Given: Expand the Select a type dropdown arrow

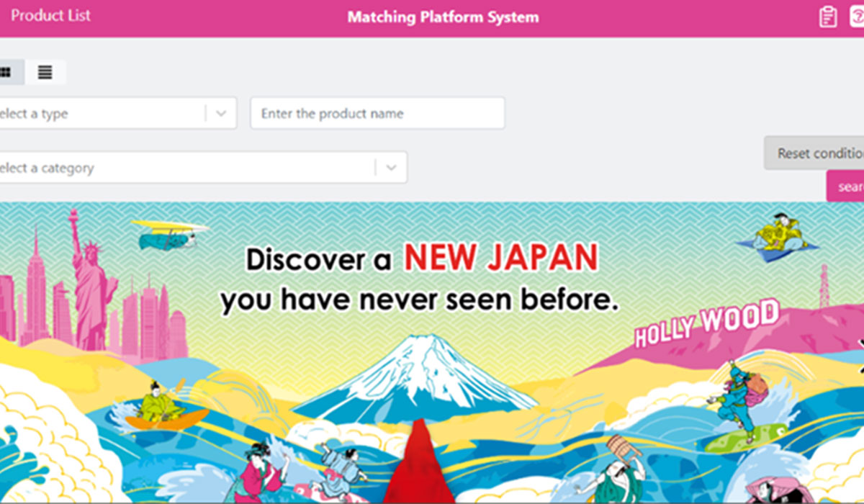Looking at the screenshot, I should (221, 113).
